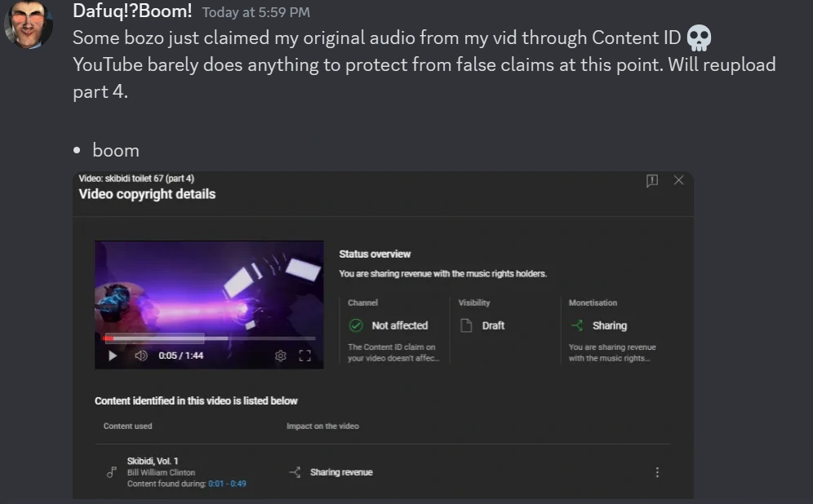The width and height of the screenshot is (813, 504).
Task: Click the Today at 5:59 PM timestamp
Action: 255,12
